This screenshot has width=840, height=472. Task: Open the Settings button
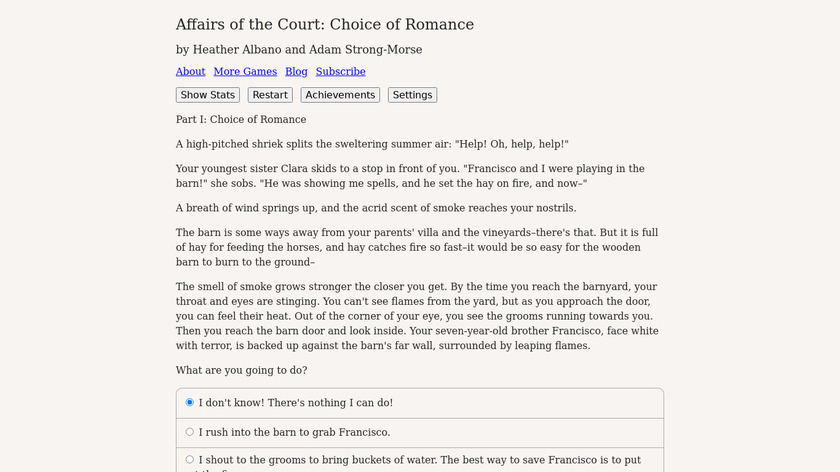point(412,95)
